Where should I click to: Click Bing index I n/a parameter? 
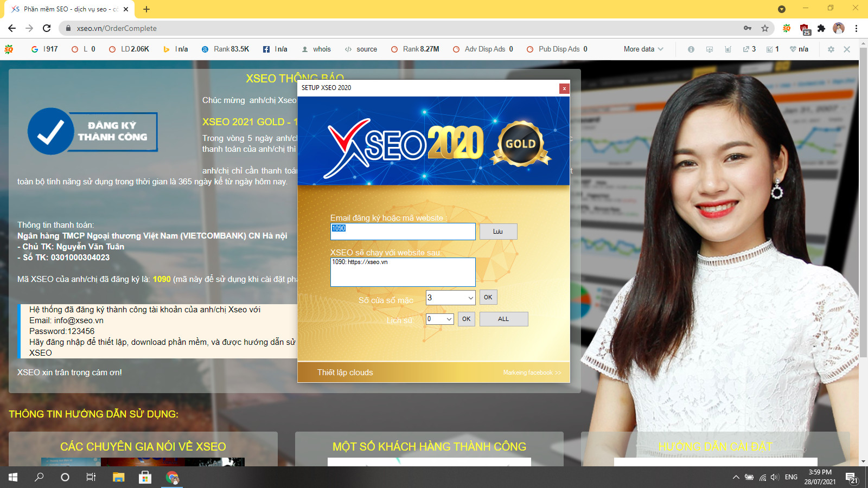tap(176, 49)
